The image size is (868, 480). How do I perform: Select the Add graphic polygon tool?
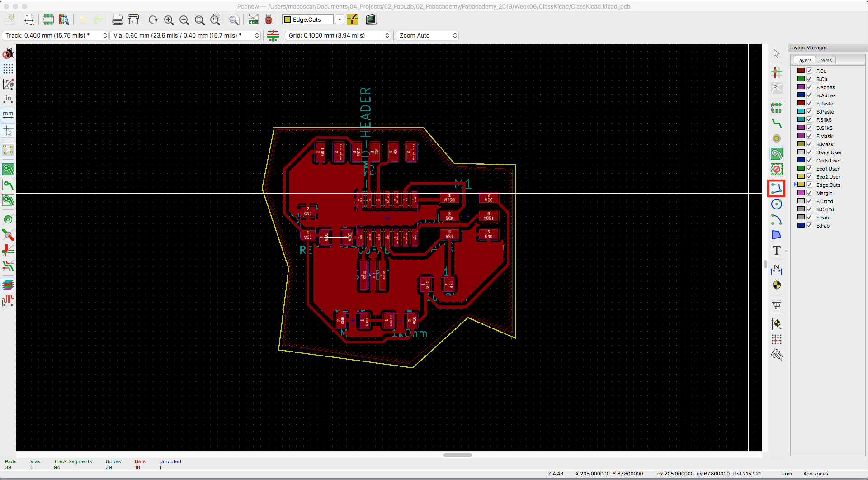coord(776,235)
